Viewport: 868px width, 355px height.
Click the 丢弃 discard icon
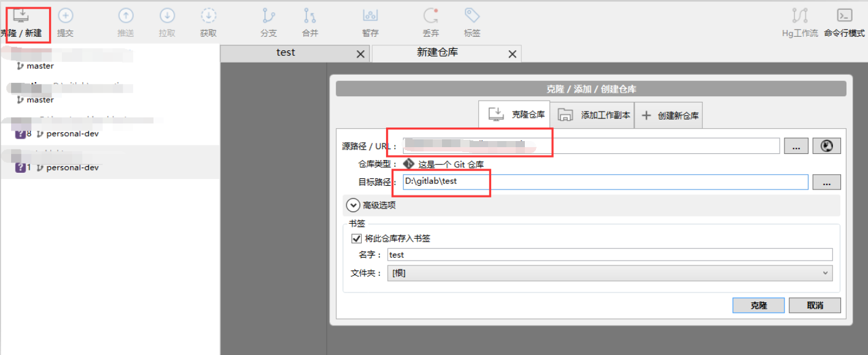point(430,17)
